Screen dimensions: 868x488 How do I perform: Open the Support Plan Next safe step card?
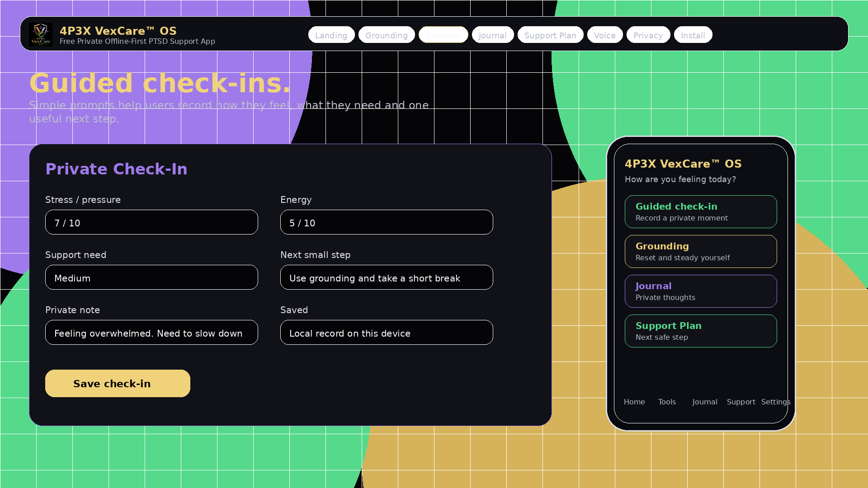pos(701,331)
